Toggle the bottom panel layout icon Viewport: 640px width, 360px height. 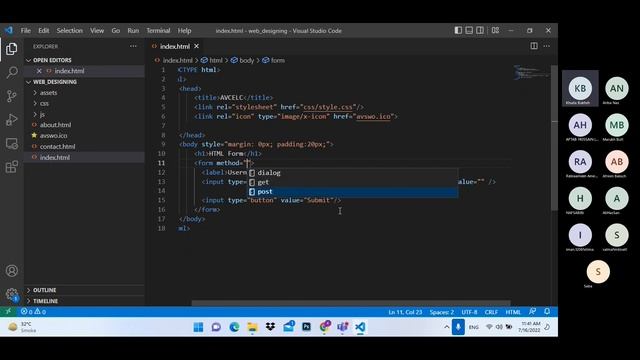tap(469, 30)
